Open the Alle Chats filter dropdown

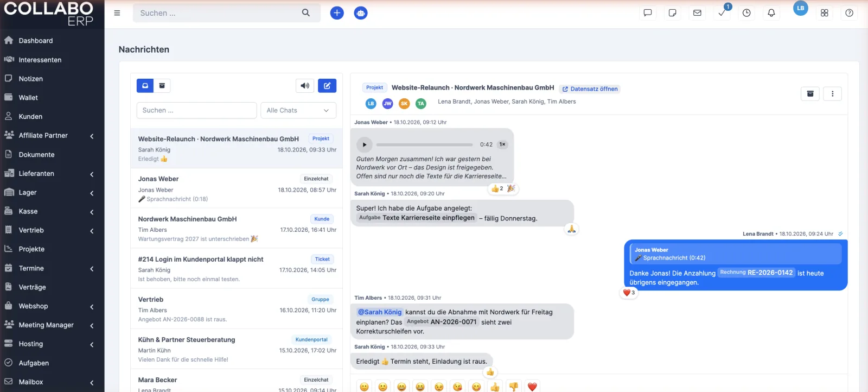[298, 110]
